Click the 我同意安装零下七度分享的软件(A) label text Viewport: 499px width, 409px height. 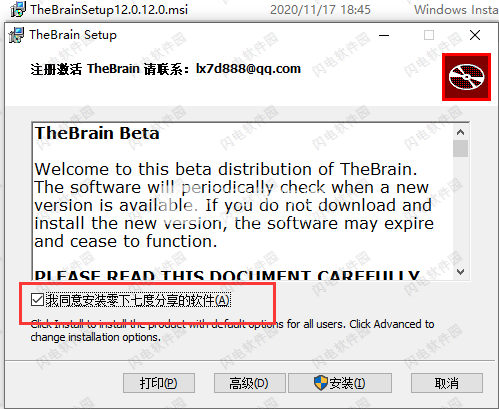(138, 300)
